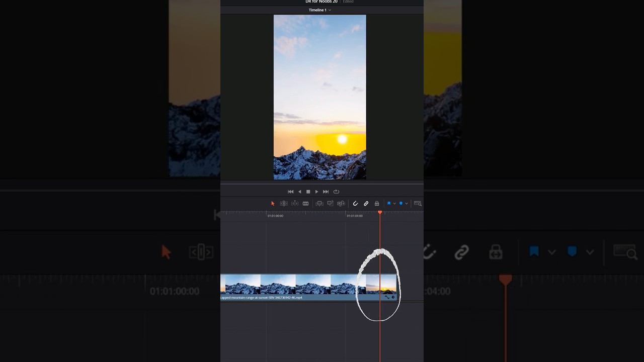Open the clip's keyframe diamond icon

click(x=393, y=297)
